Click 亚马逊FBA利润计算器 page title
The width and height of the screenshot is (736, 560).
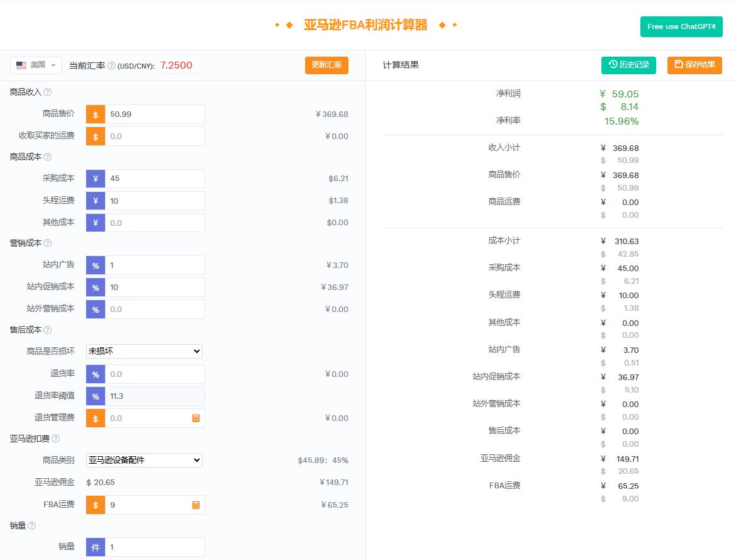pyautogui.click(x=365, y=25)
